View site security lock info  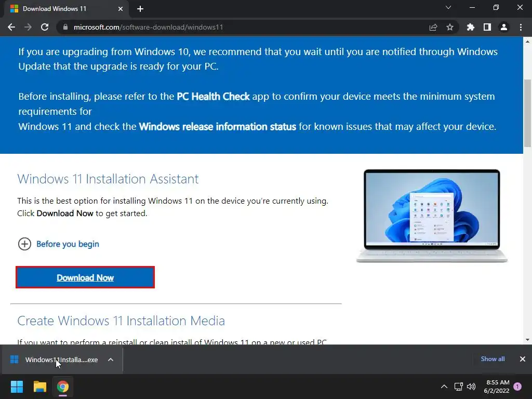[65, 27]
